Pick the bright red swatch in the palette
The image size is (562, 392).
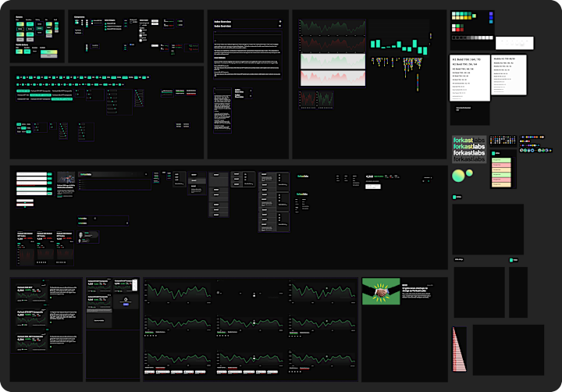coord(457,30)
